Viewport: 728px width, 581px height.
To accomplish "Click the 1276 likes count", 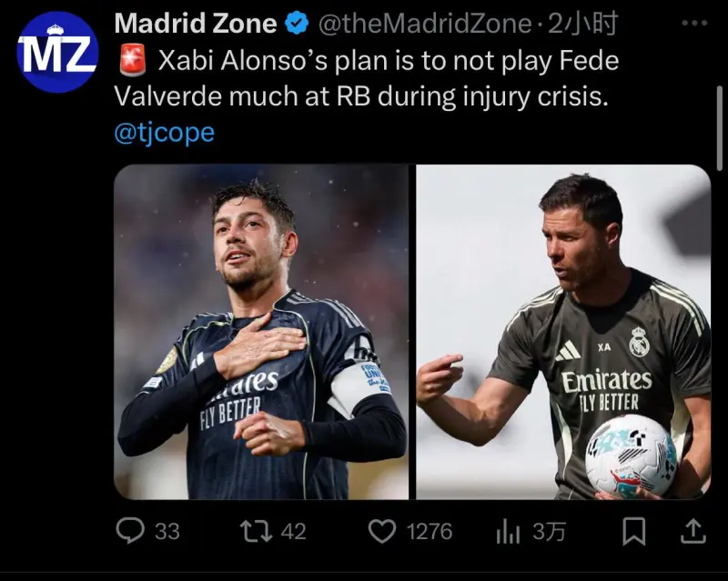I will point(430,532).
